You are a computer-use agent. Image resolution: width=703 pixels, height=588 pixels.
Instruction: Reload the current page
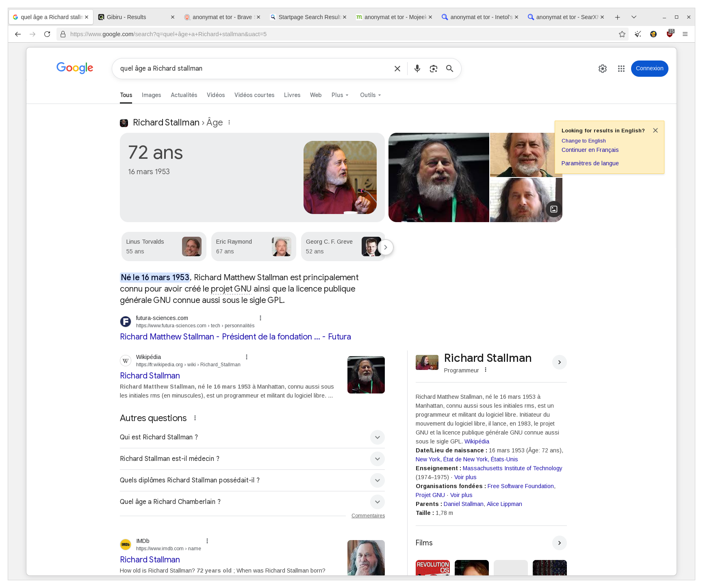pos(47,34)
